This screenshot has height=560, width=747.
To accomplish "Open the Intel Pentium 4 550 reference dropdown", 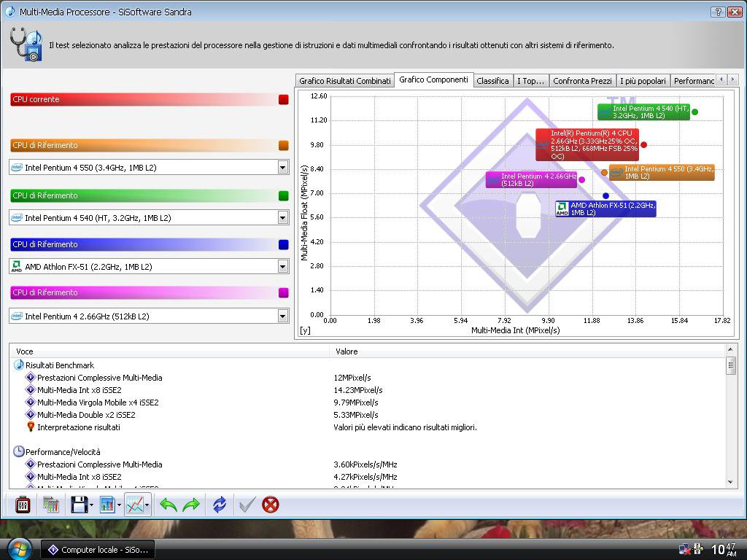I will 282,168.
